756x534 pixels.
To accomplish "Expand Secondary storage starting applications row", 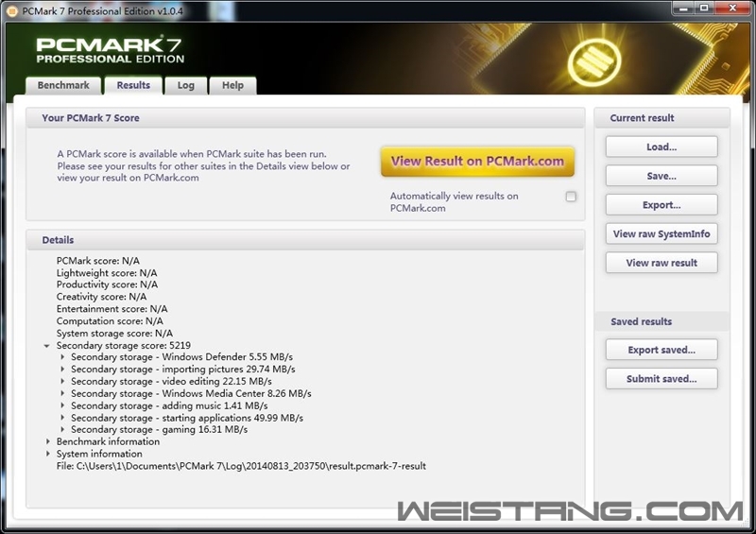I will 62,417.
